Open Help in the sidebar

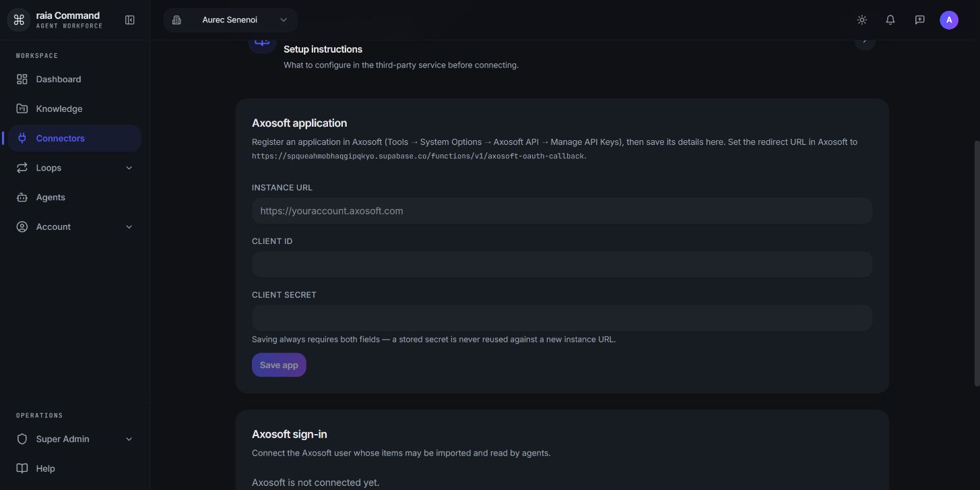75,468
